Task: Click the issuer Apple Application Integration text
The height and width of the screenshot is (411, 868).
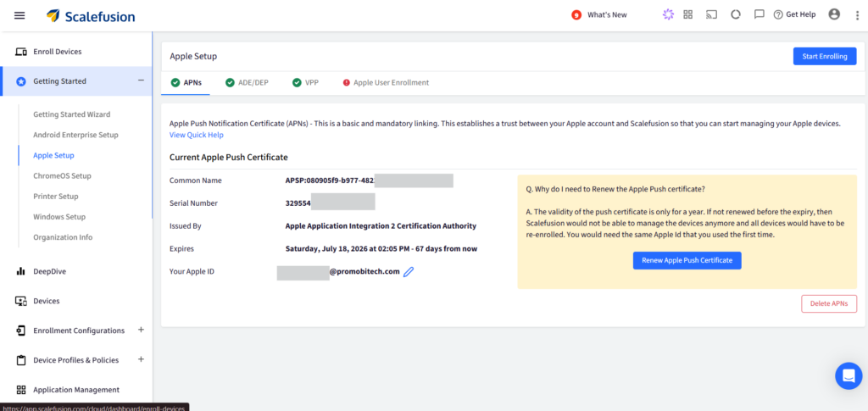Action: tap(381, 225)
